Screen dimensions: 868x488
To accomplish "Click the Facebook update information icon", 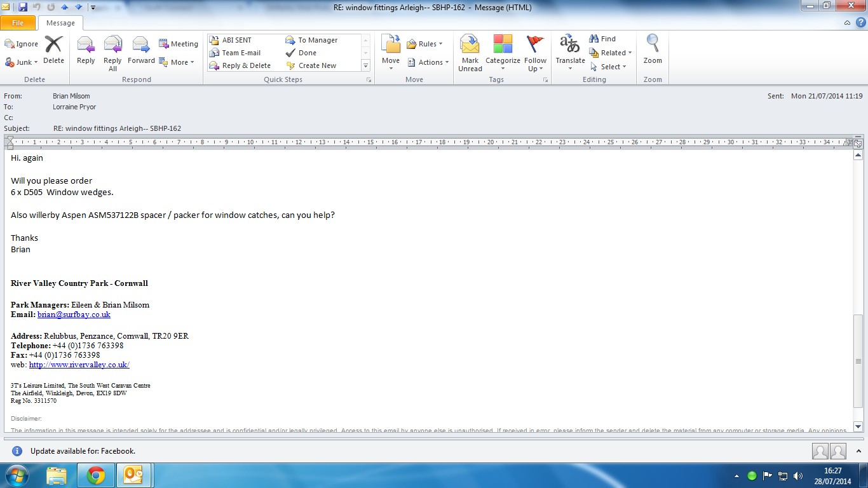I will 17,451.
